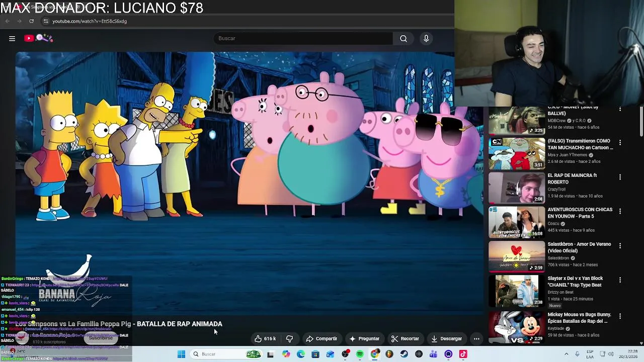Open the YouTube hamburger guide menu
The width and height of the screenshot is (644, 362).
click(x=12, y=38)
